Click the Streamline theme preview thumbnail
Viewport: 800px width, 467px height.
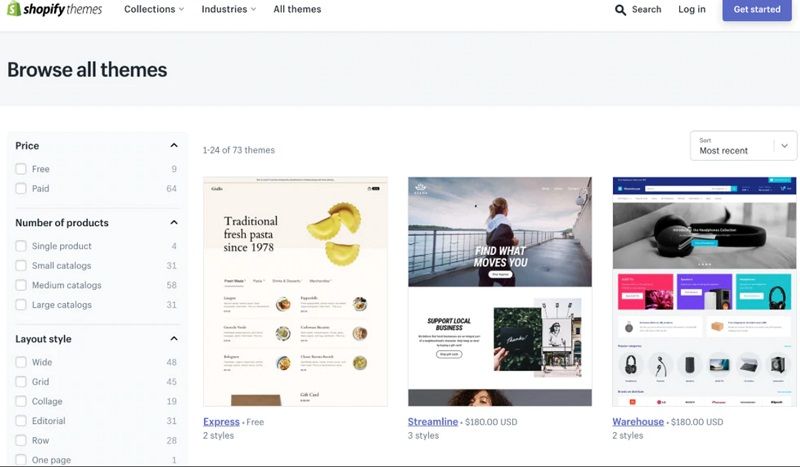[x=500, y=291]
